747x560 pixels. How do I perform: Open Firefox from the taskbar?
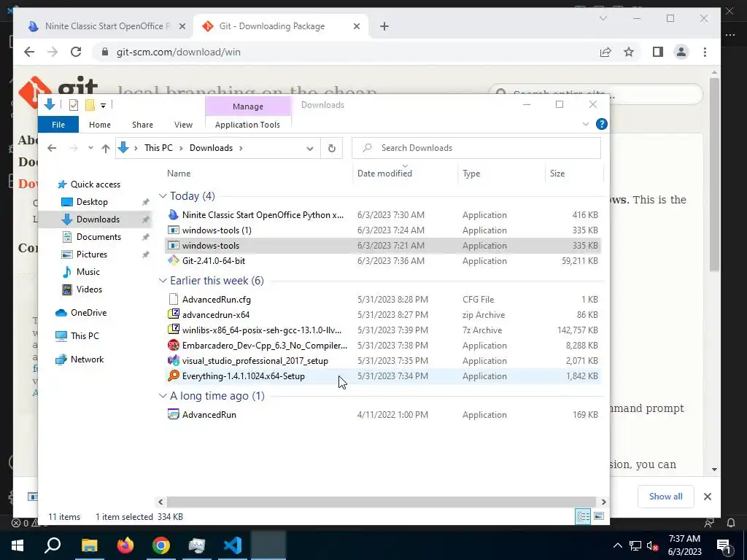tap(125, 545)
